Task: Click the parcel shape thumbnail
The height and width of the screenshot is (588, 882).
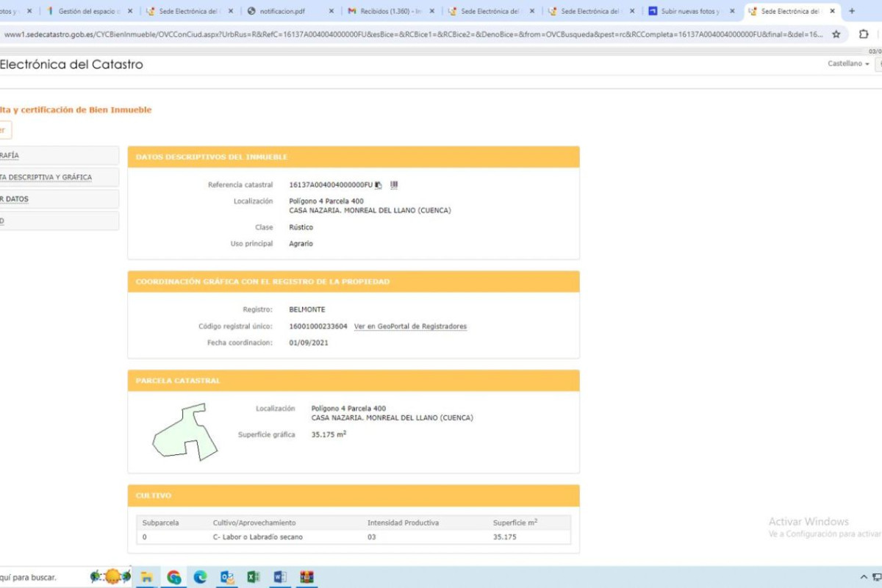Action: (x=184, y=432)
